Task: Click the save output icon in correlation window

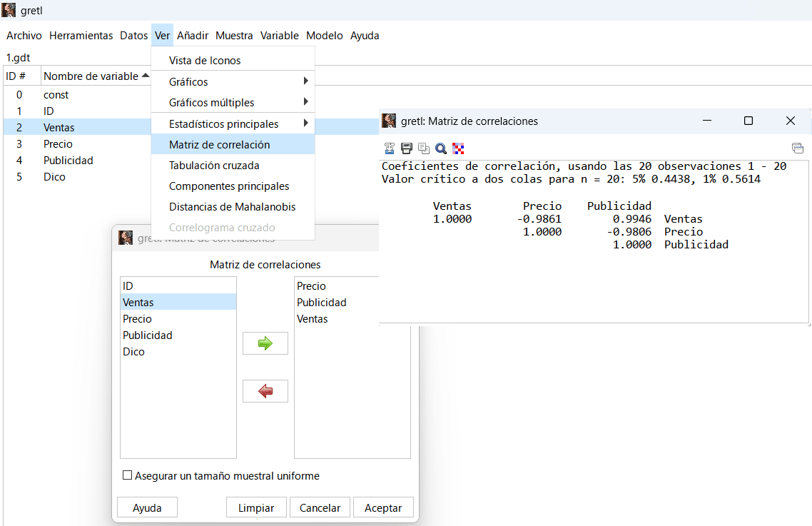Action: pos(390,148)
